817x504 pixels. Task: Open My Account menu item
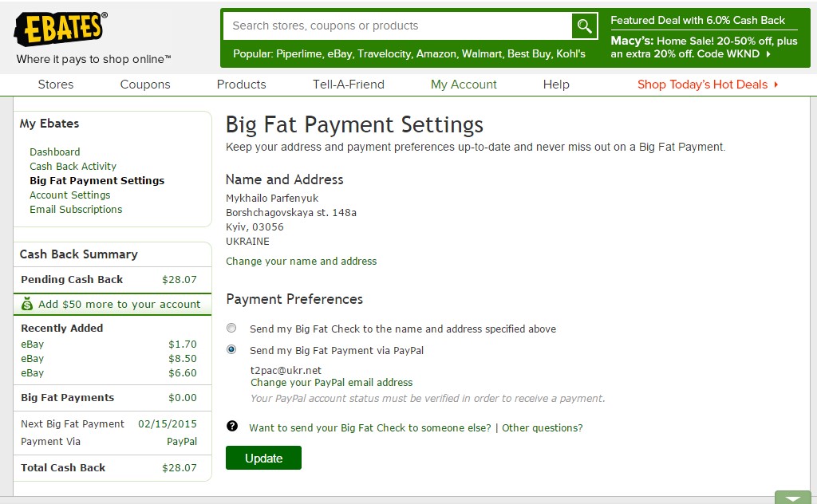464,85
